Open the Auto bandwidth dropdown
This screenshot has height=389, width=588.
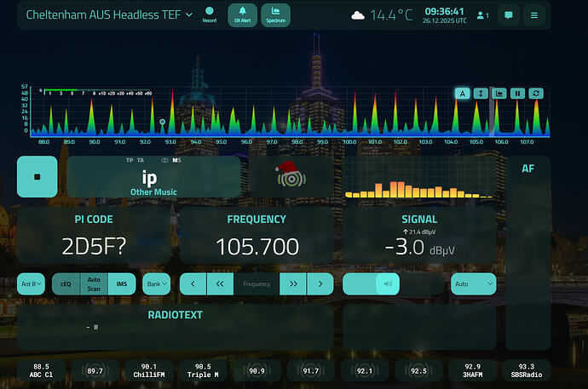[x=474, y=283]
